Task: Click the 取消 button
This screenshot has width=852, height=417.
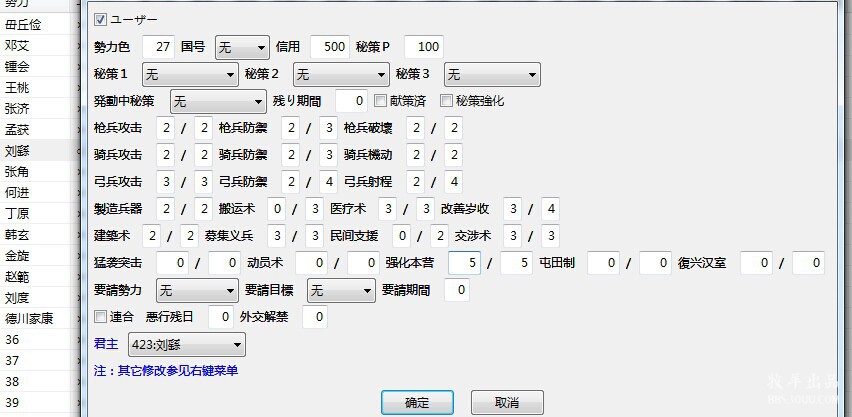Action: (x=507, y=402)
